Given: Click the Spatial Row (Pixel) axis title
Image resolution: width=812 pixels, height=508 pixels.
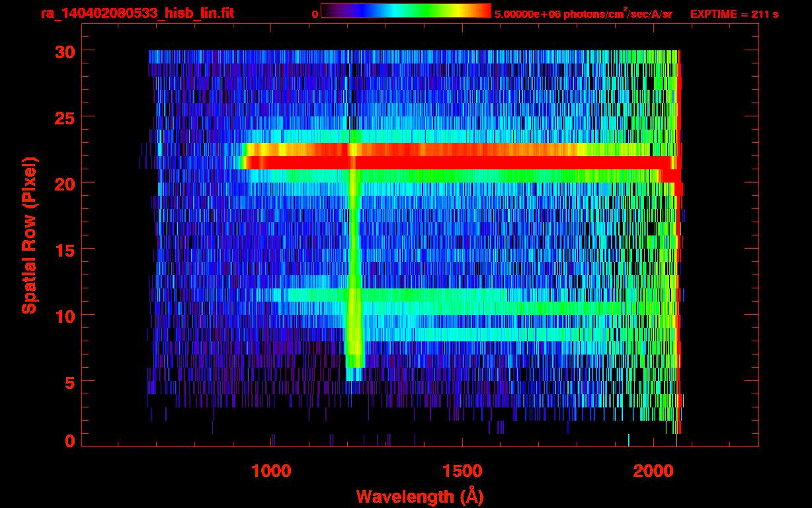Looking at the screenshot, I should (28, 235).
